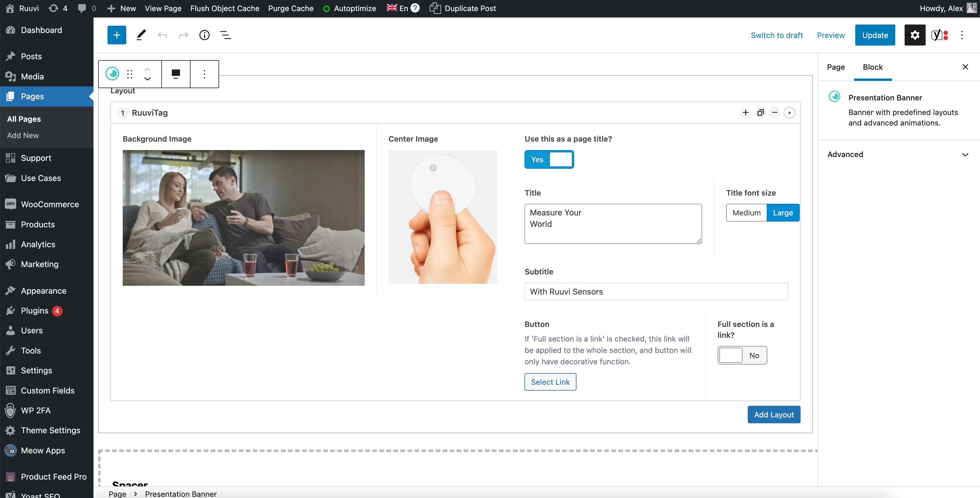Screen dimensions: 980x498
Task: Click Flush Object Cache
Action: 225,8
